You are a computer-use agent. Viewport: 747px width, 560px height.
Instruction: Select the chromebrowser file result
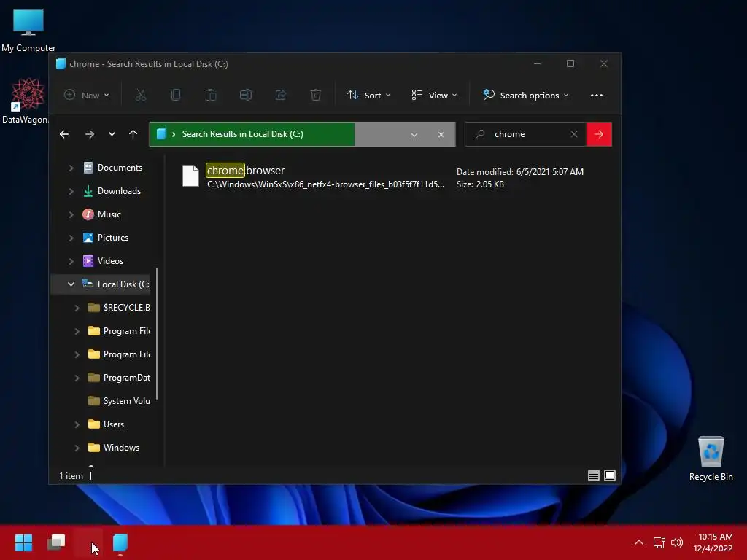point(384,176)
